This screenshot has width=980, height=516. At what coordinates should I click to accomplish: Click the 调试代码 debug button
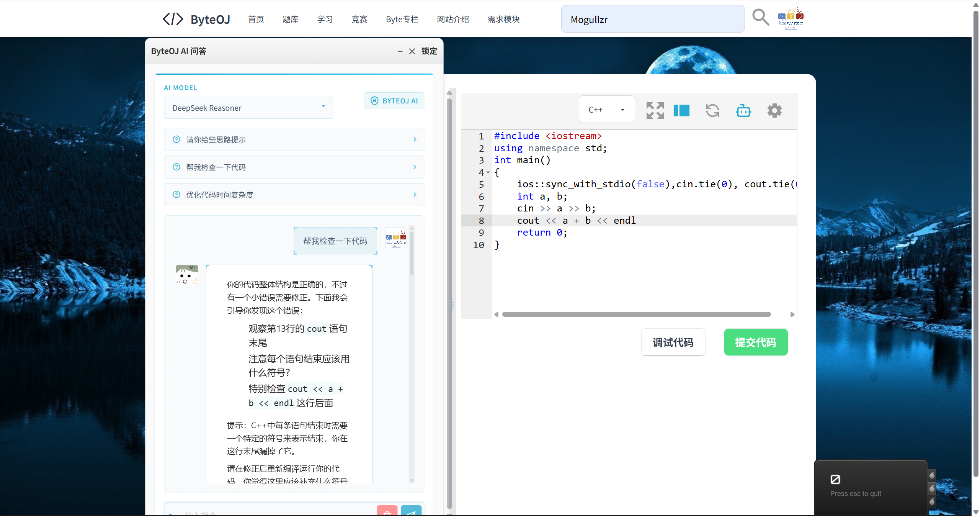coord(673,342)
